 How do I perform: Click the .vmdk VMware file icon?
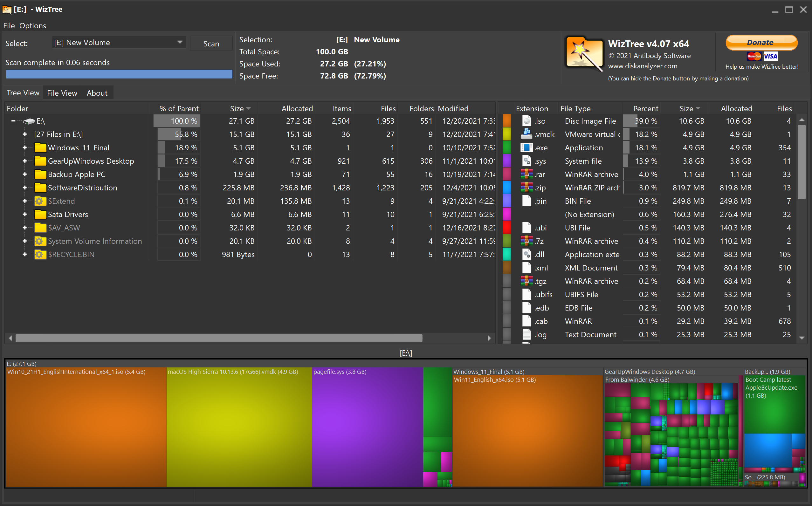pyautogui.click(x=527, y=134)
